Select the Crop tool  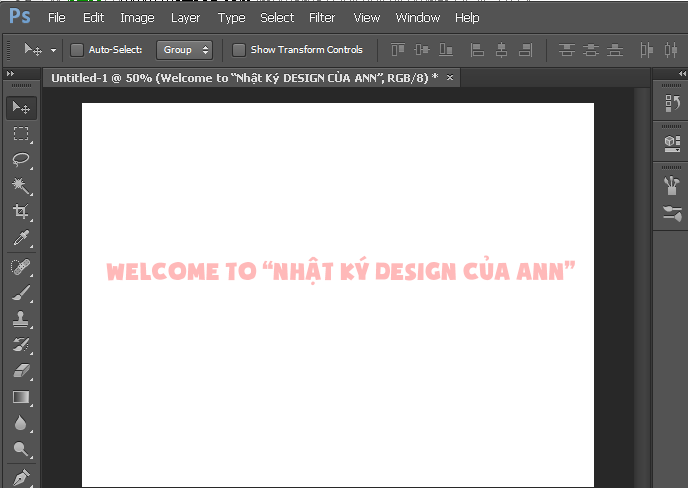pos(21,212)
